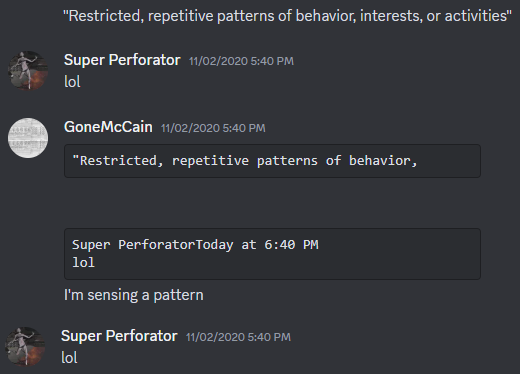Click Super Perforator username at the bottom
The image size is (520, 374).
pos(119,336)
